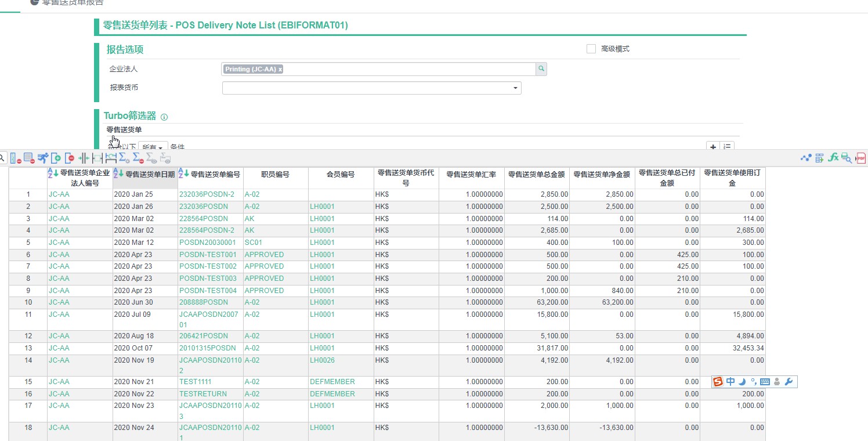868x441 pixels.
Task: Sort by 零售送货单编号 column icon
Action: click(x=184, y=173)
